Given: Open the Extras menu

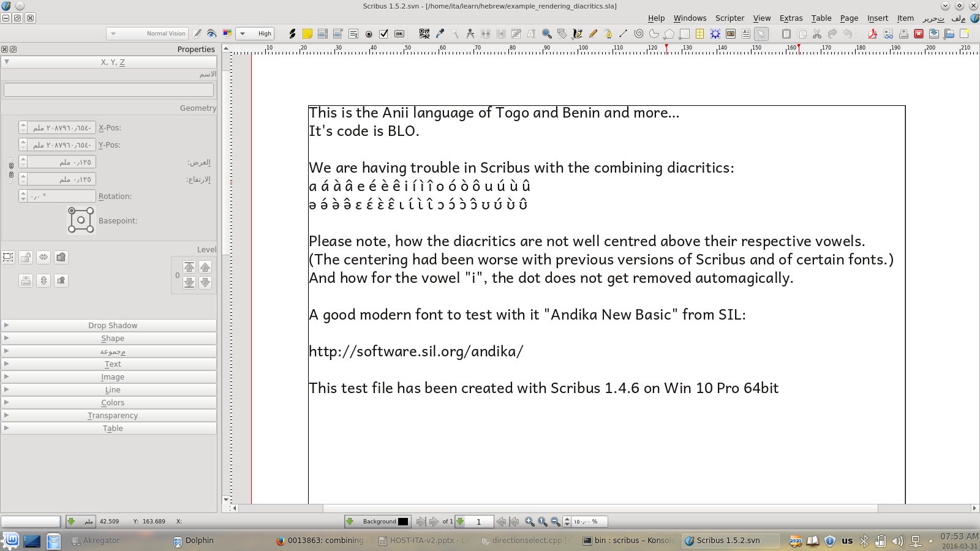Looking at the screenshot, I should coord(791,18).
